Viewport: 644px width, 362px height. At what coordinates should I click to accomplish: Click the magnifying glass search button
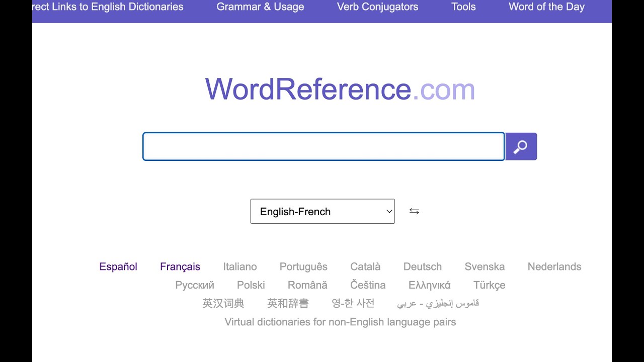pos(521,146)
